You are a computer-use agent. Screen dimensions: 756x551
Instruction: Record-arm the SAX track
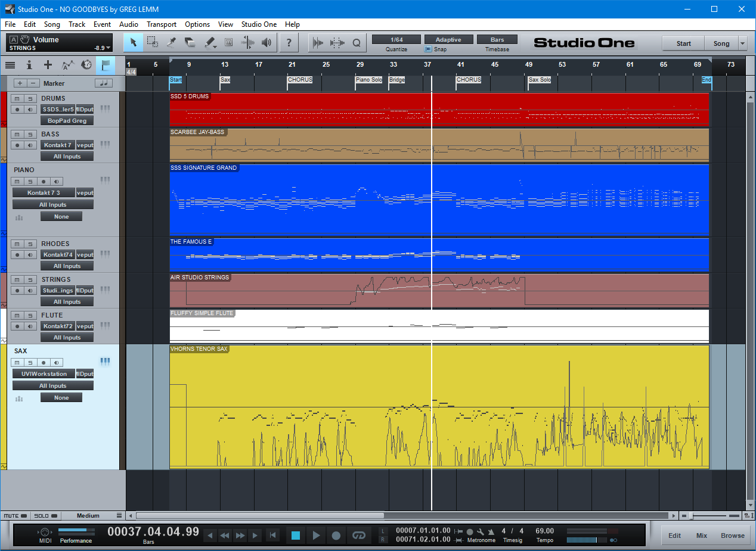pos(43,362)
